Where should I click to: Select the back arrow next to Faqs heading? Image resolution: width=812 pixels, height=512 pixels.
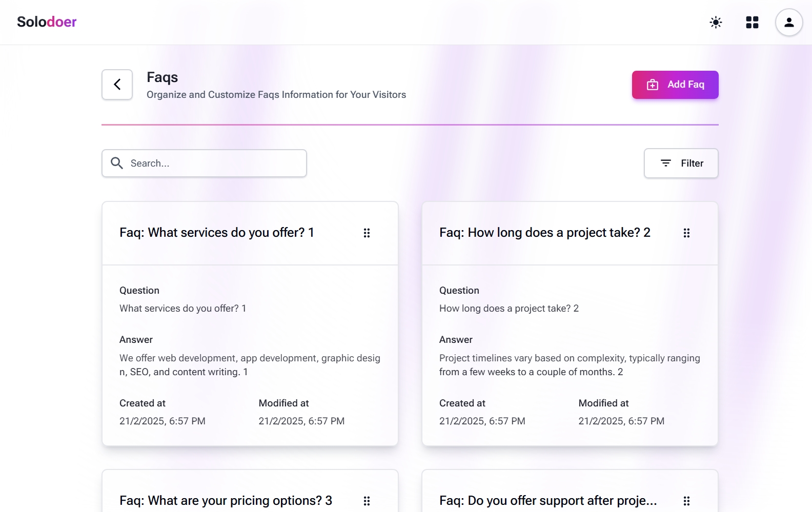click(x=117, y=85)
